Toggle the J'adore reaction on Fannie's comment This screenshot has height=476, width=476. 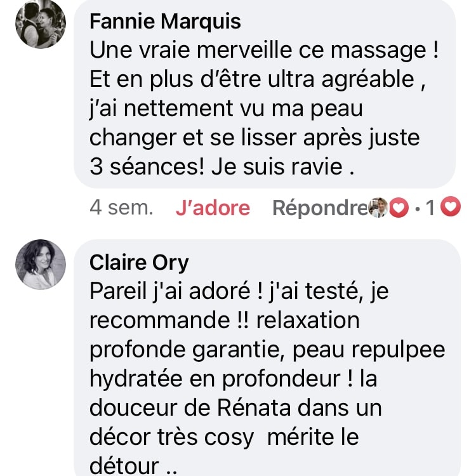coord(213,208)
